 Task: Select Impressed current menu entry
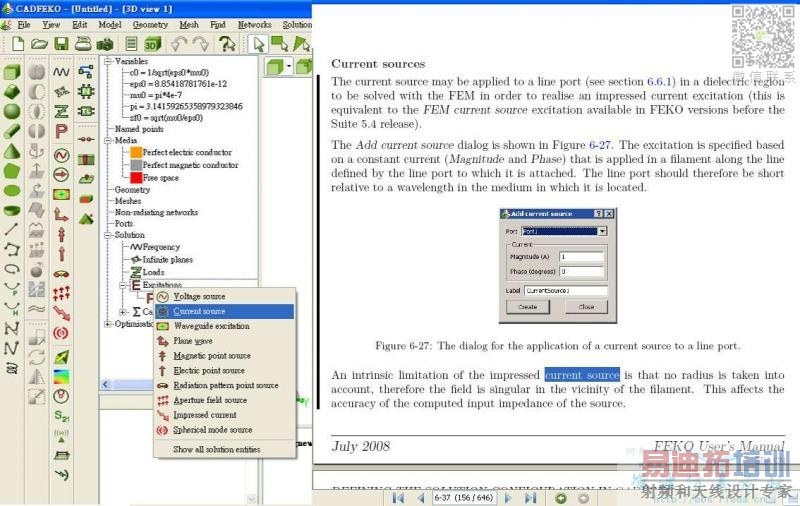[x=224, y=415]
